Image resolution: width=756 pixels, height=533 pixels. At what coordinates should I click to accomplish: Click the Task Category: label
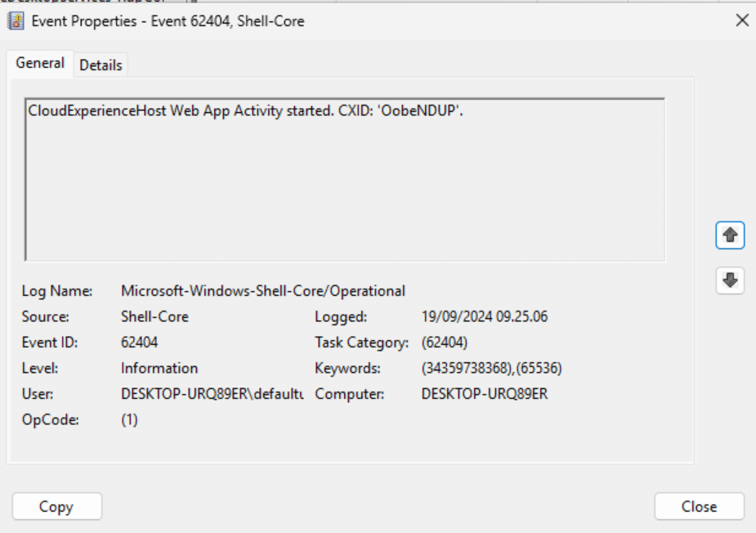pyautogui.click(x=361, y=343)
